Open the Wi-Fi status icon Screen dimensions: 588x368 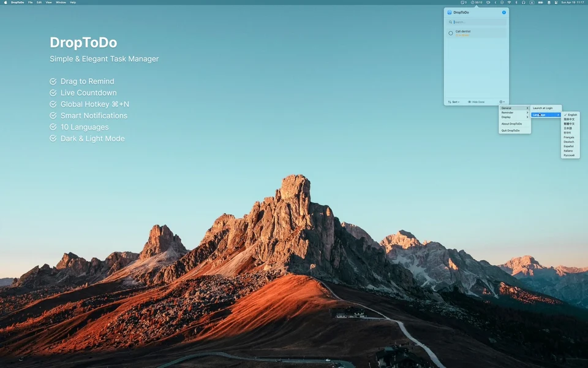pyautogui.click(x=509, y=2)
